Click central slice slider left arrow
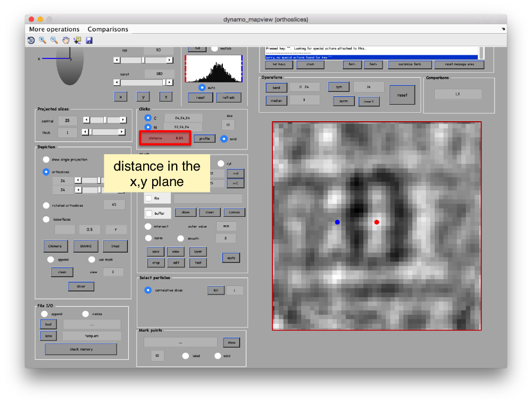532x404 pixels. (87, 120)
